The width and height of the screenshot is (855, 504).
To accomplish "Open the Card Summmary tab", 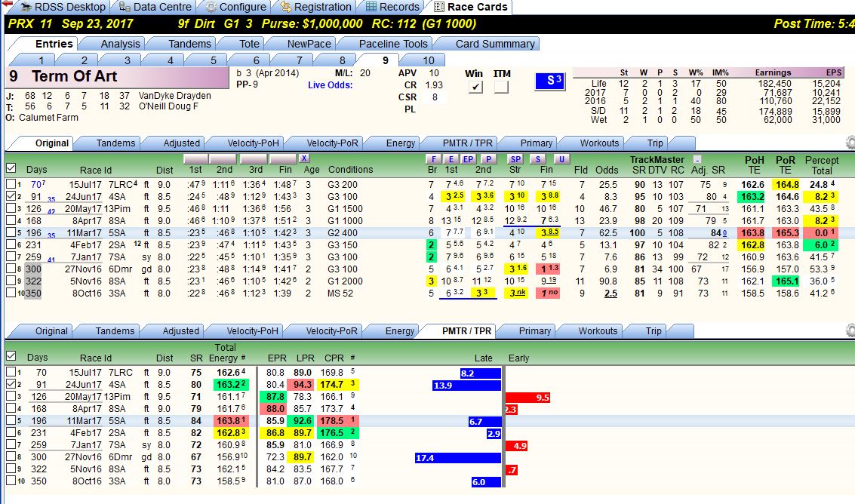I will [x=494, y=44].
